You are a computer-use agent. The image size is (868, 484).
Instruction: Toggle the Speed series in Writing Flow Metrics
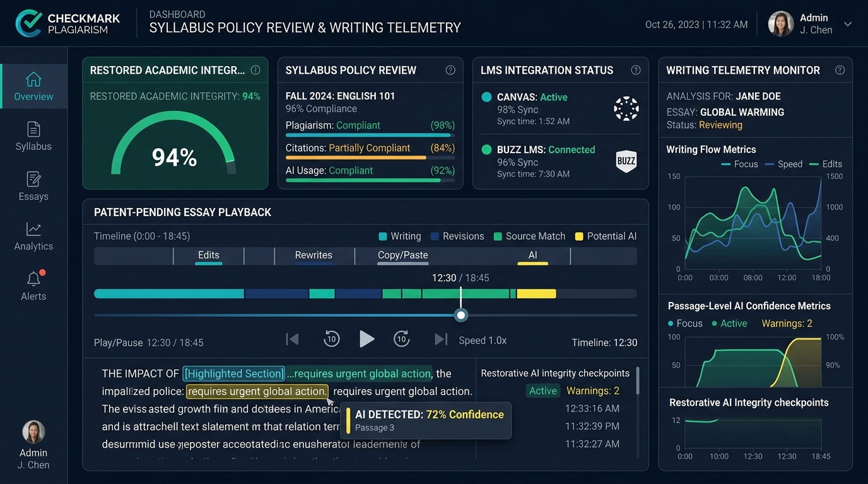pos(783,164)
